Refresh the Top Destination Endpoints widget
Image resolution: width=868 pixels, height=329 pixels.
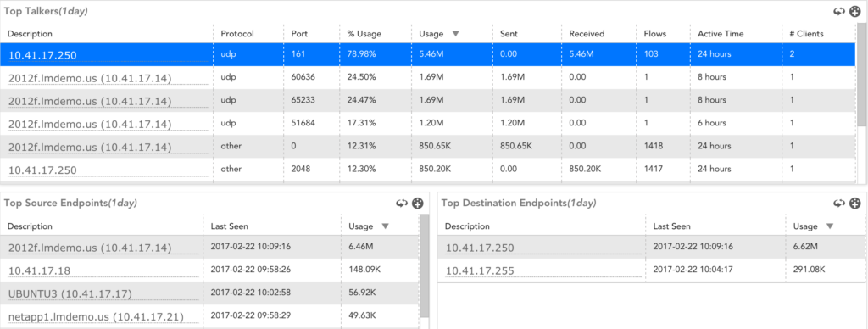839,204
